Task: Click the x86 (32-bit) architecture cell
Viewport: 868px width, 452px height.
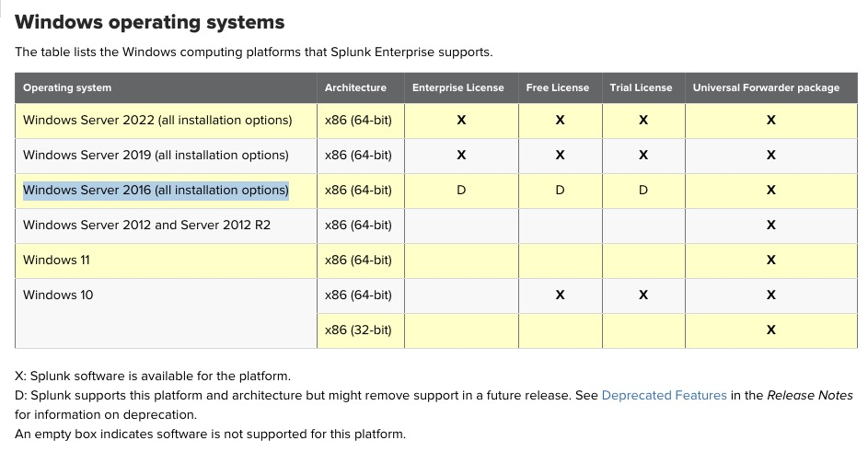Action: coord(358,330)
